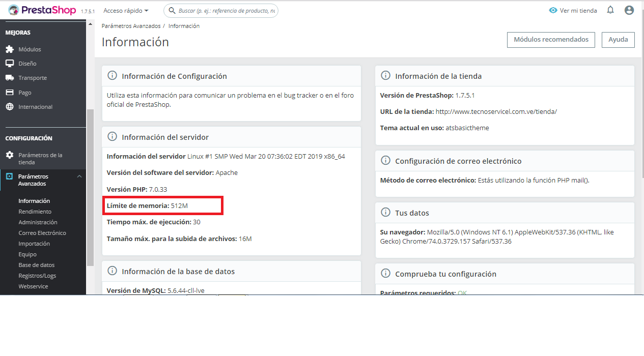The height and width of the screenshot is (356, 644).
Task: Select the Registros/Logs submenu item
Action: pos(37,276)
